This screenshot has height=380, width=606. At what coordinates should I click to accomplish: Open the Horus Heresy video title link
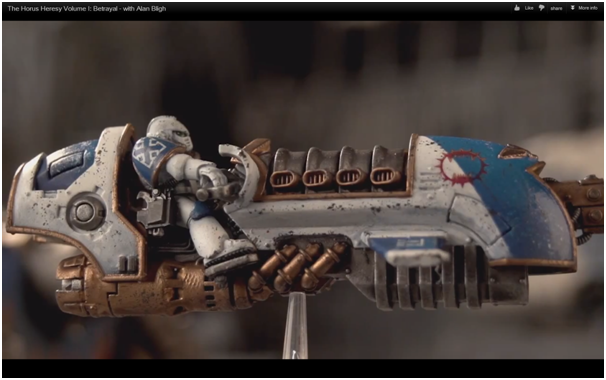click(87, 8)
